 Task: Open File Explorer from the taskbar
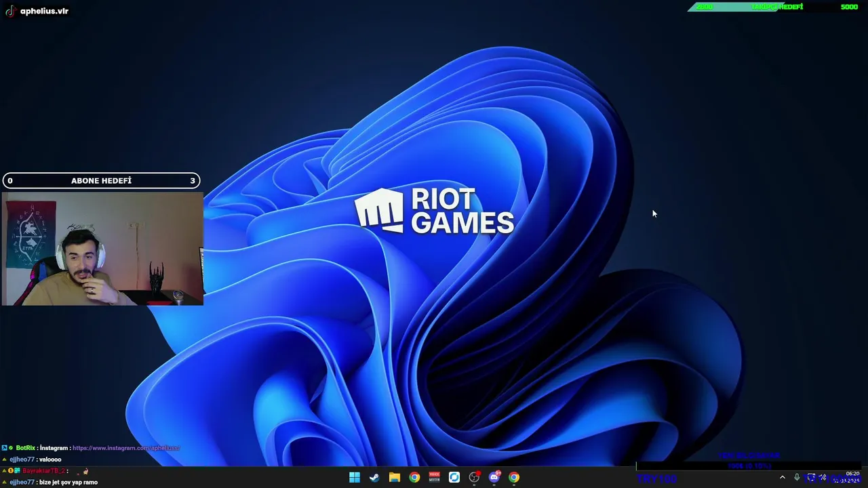(x=394, y=477)
